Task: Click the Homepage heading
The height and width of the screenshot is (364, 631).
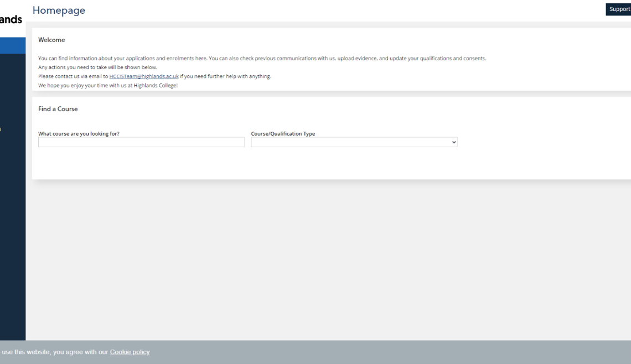Action: click(59, 10)
